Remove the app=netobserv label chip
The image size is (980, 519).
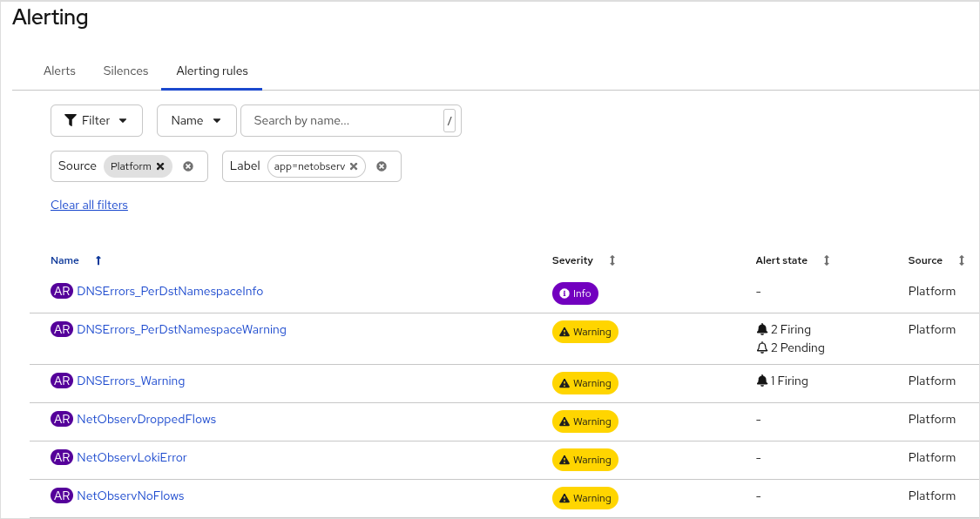[354, 166]
